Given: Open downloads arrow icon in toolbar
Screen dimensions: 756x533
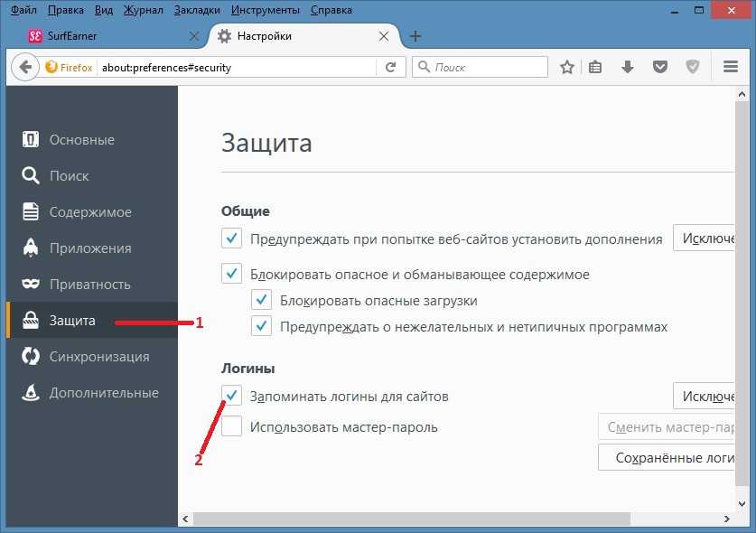Looking at the screenshot, I should pos(627,67).
